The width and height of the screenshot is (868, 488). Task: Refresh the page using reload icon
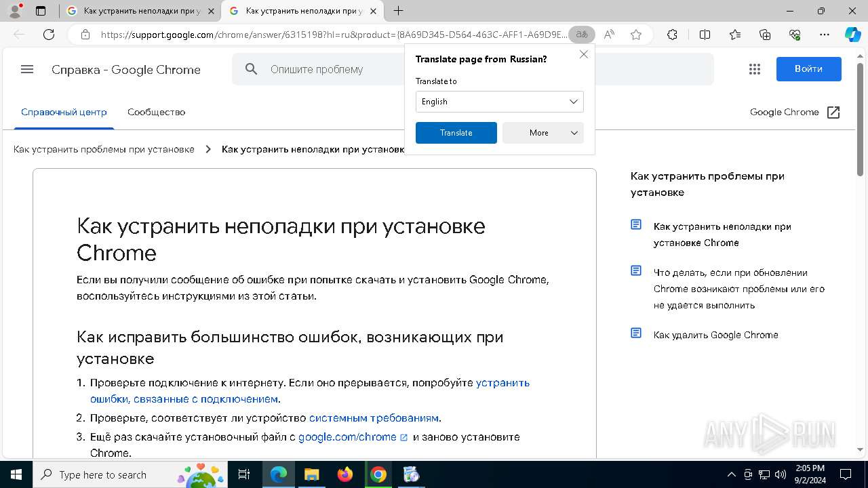[49, 35]
